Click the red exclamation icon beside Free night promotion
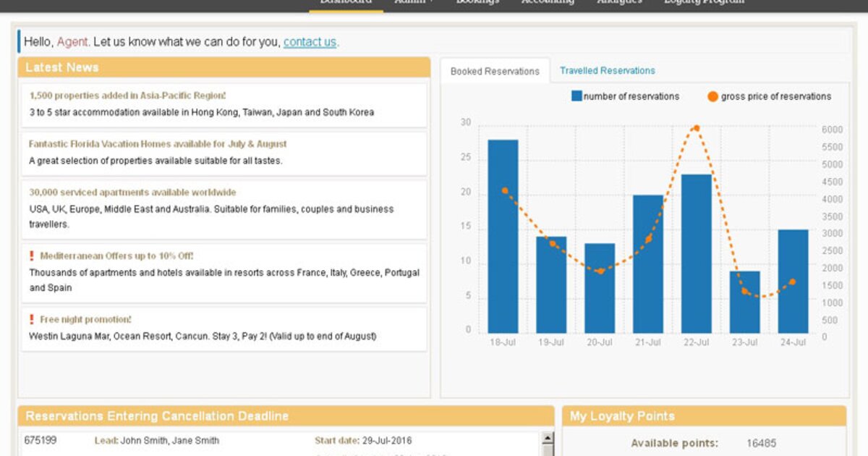The height and width of the screenshot is (456, 868). click(x=32, y=319)
